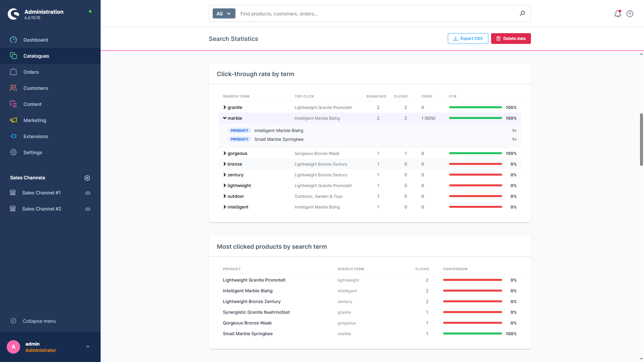Open the help question mark icon
The height and width of the screenshot is (362, 644).
pyautogui.click(x=630, y=14)
